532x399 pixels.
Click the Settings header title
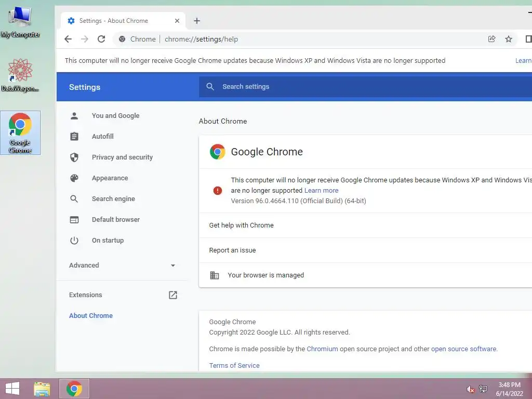[85, 87]
